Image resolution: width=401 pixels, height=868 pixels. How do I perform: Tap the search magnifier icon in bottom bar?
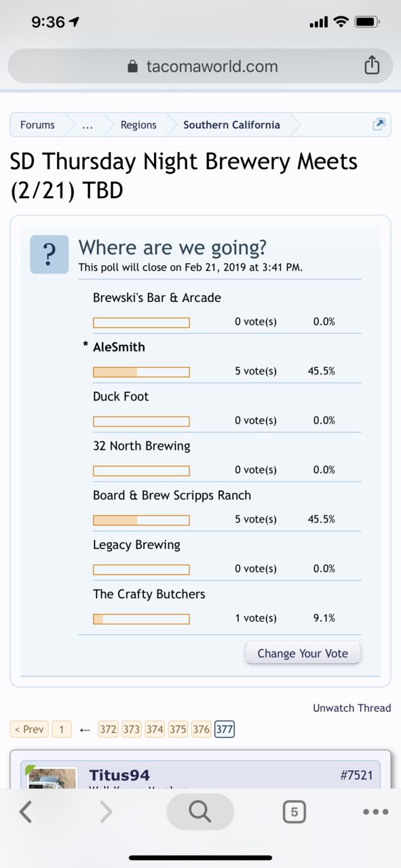tap(200, 812)
